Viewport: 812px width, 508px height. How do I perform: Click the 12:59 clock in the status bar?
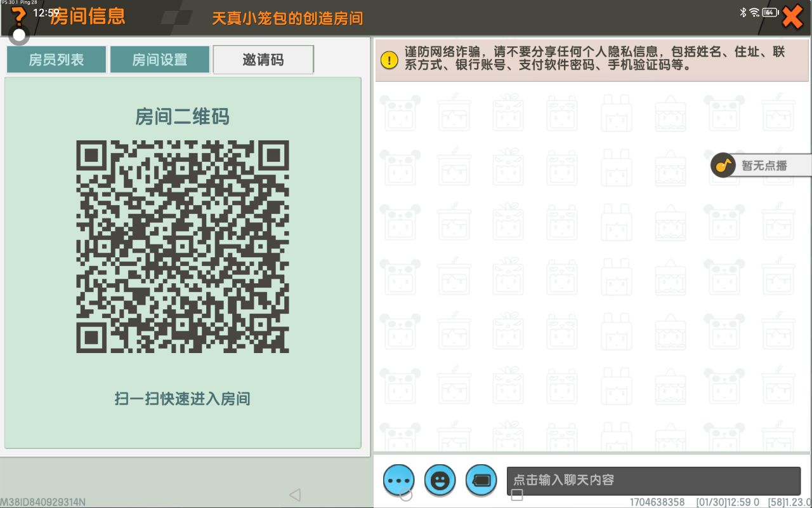tap(46, 13)
